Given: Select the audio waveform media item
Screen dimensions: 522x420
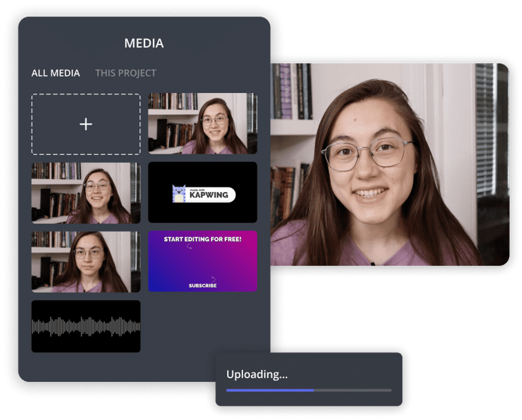Looking at the screenshot, I should tap(86, 326).
